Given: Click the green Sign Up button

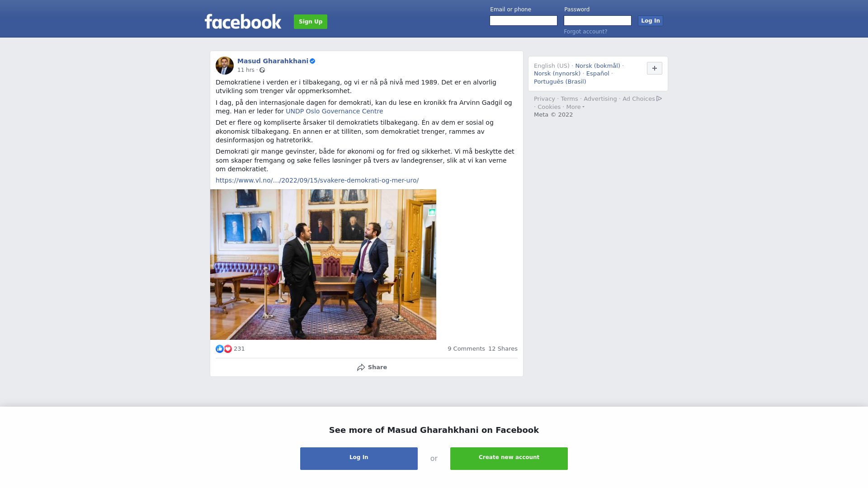Looking at the screenshot, I should coord(311,22).
